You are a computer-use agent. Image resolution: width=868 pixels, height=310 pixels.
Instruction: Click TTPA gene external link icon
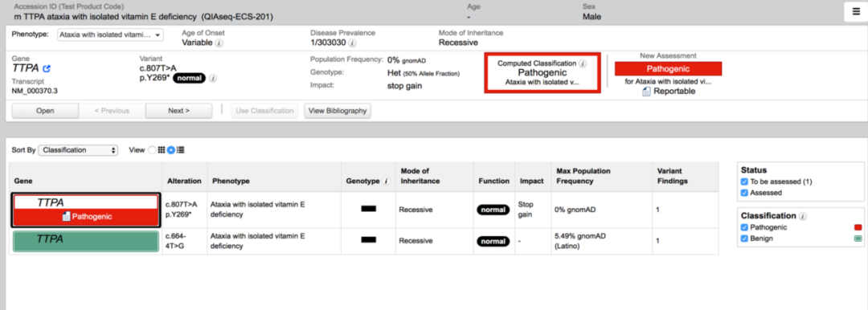[x=47, y=68]
